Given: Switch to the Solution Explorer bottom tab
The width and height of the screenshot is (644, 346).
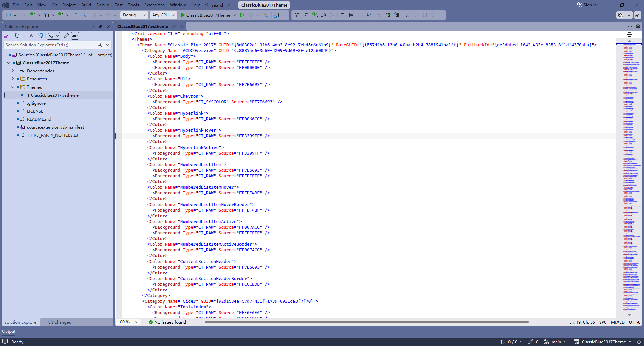Looking at the screenshot, I should tap(21, 322).
